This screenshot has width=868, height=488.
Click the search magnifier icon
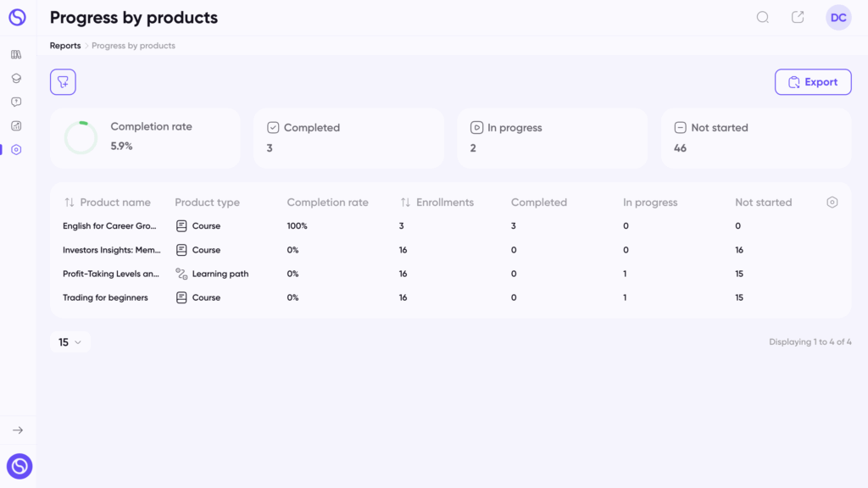tap(763, 17)
